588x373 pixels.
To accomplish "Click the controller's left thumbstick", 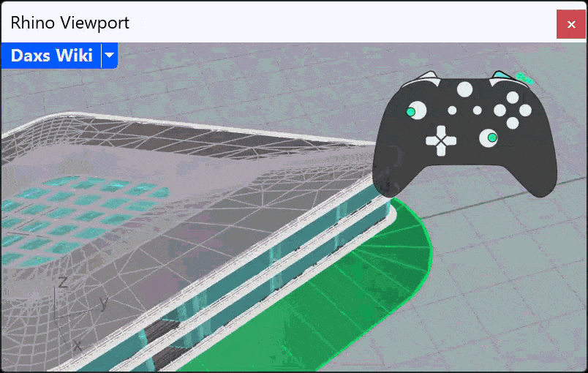I will coord(416,110).
